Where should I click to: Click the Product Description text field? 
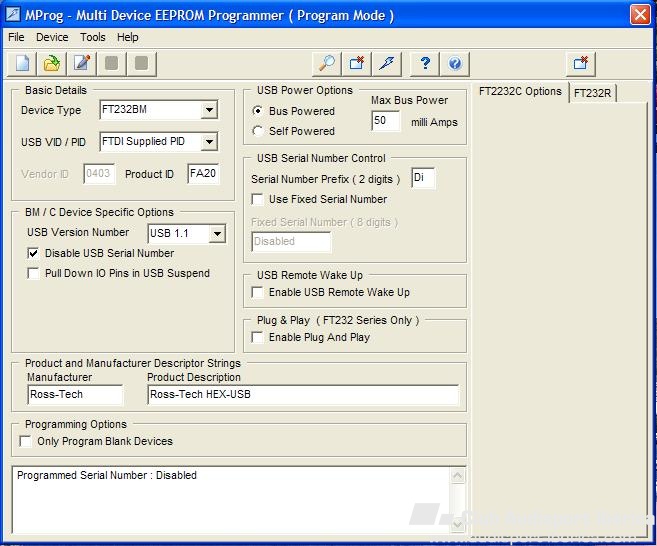pyautogui.click(x=303, y=395)
